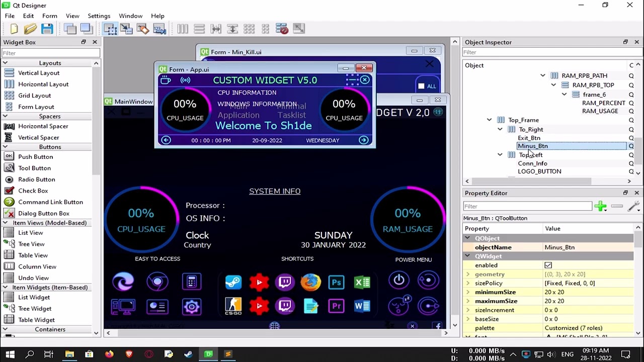Open the Window menu
644x362 pixels.
click(x=131, y=16)
